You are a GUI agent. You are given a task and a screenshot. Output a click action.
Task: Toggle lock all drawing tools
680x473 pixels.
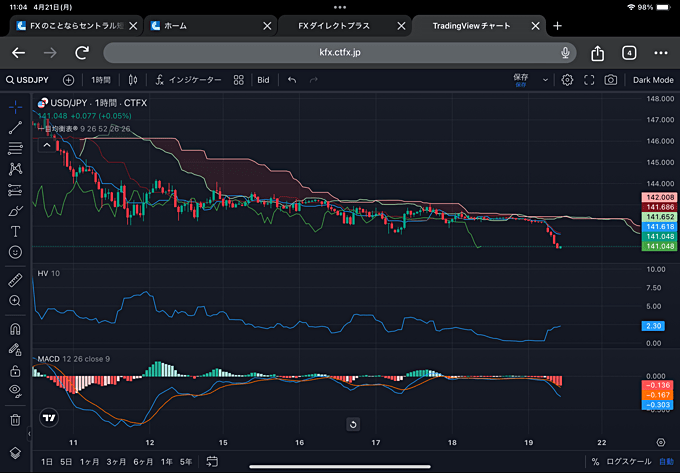15,371
